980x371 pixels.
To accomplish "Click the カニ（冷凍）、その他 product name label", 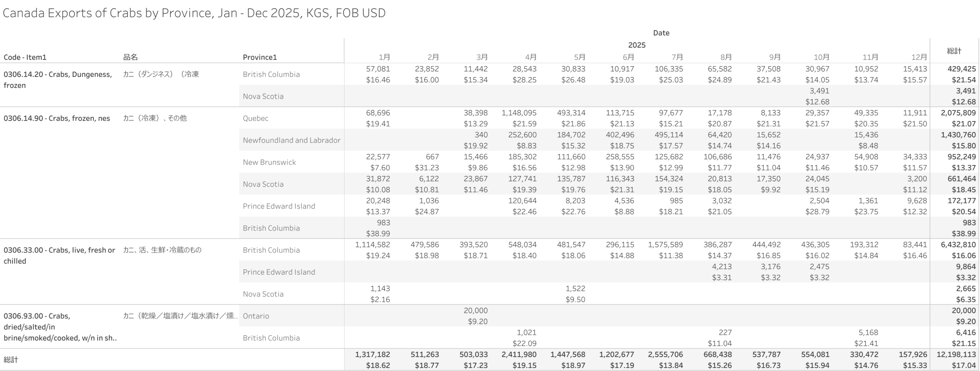I will point(155,118).
